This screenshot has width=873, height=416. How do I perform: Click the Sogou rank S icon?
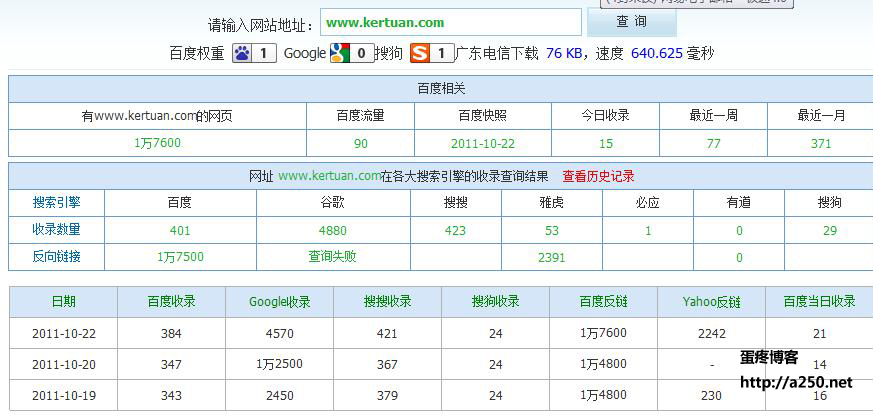pyautogui.click(x=420, y=53)
